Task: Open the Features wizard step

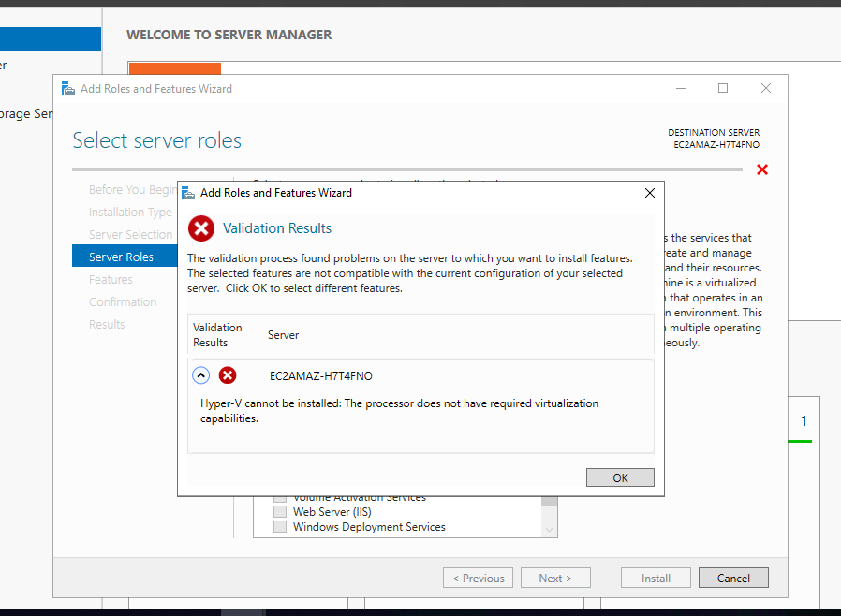Action: coord(111,279)
